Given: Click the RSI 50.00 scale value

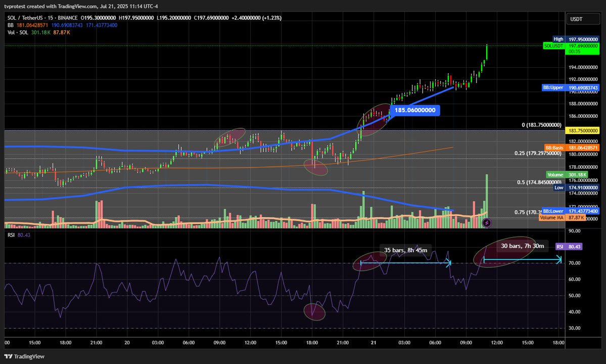Looking at the screenshot, I should (574, 295).
